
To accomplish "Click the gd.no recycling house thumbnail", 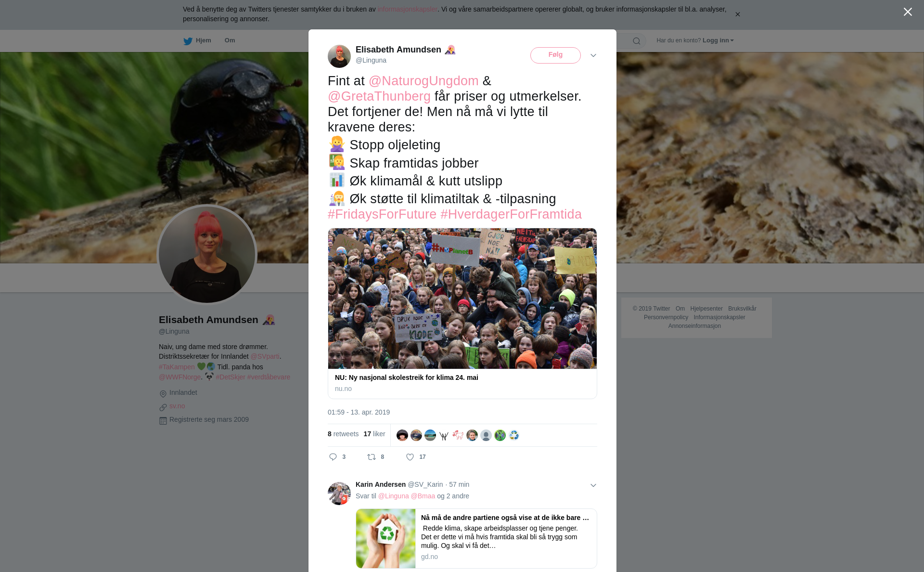I will point(386,538).
